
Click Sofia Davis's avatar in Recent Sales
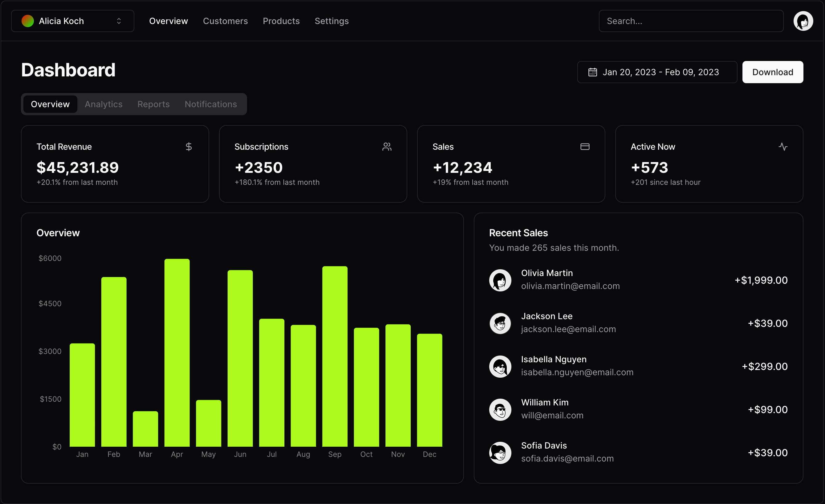(500, 453)
